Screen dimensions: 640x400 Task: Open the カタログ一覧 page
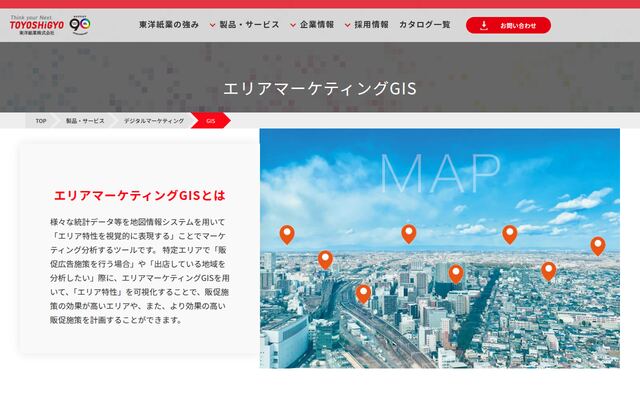click(424, 25)
